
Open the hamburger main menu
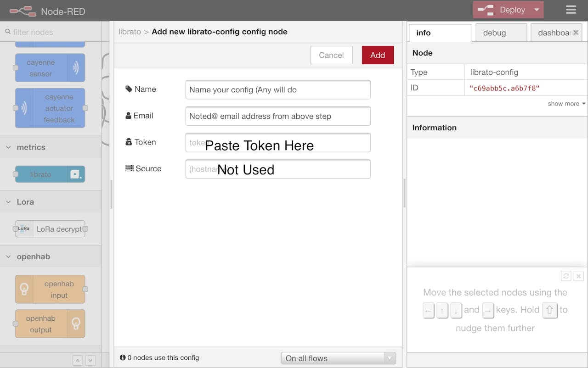coord(571,10)
